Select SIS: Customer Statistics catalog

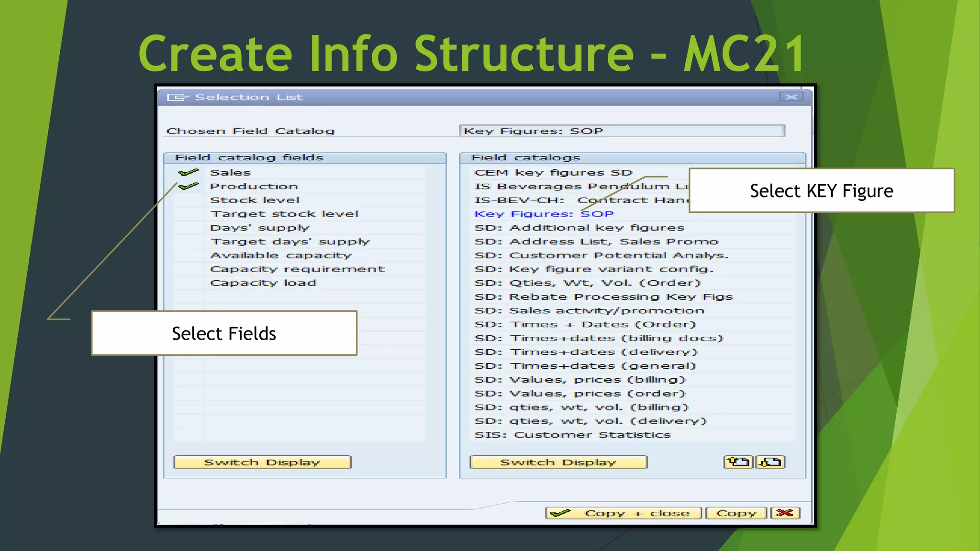572,435
